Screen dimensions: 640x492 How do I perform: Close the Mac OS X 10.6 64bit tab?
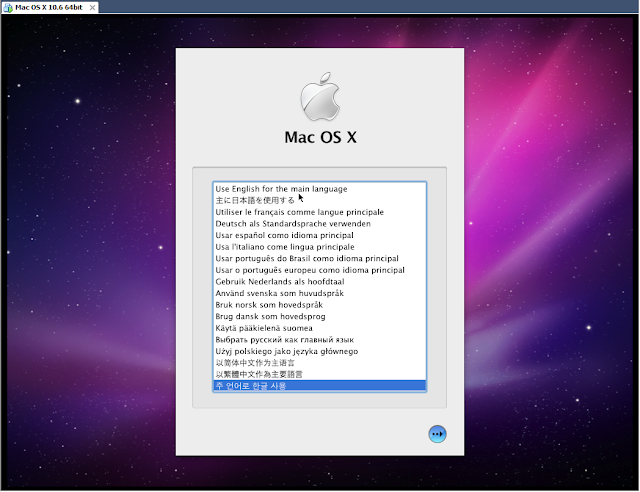pyautogui.click(x=93, y=7)
